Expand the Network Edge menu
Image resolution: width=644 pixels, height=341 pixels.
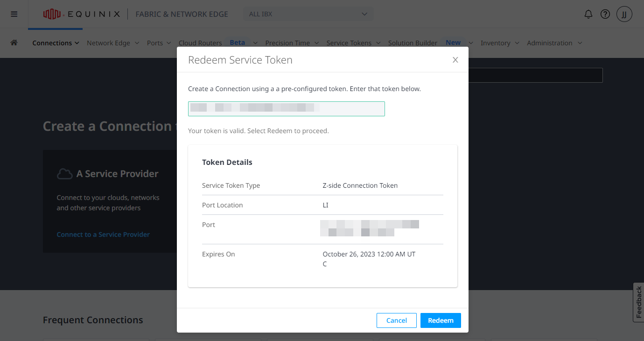click(x=113, y=43)
